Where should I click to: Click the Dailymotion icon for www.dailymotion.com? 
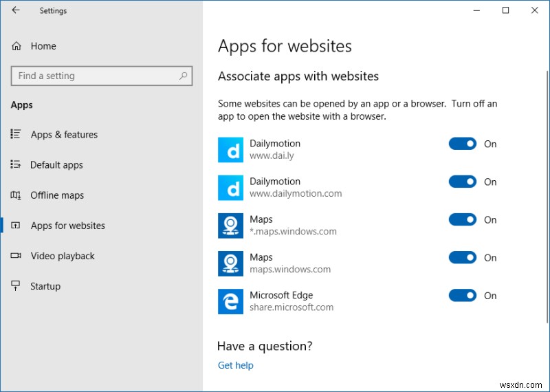[230, 188]
